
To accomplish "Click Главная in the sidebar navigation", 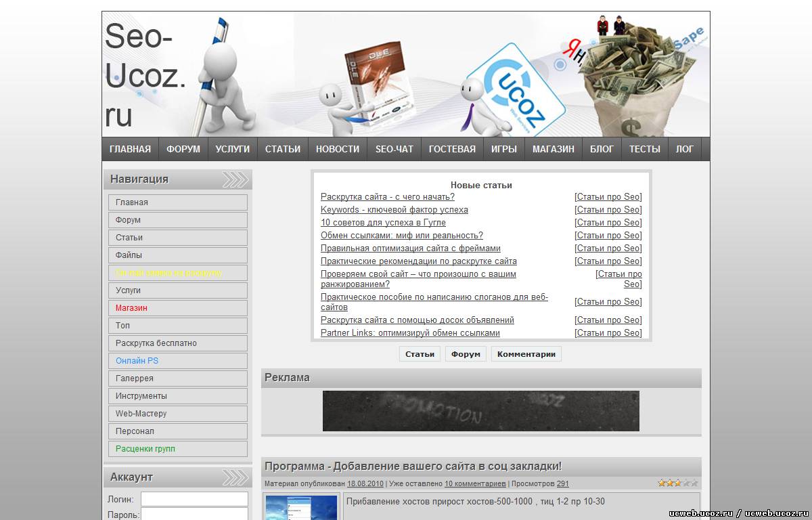I will click(x=178, y=202).
